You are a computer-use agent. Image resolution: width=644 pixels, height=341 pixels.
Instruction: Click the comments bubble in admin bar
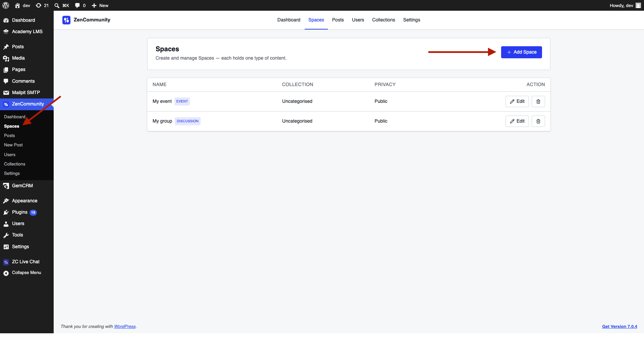tap(77, 5)
